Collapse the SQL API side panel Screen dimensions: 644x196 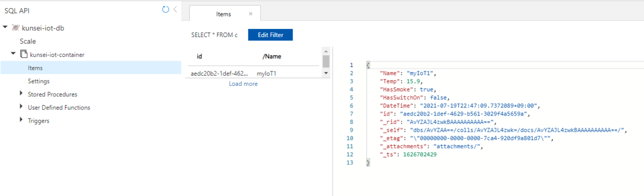click(175, 10)
